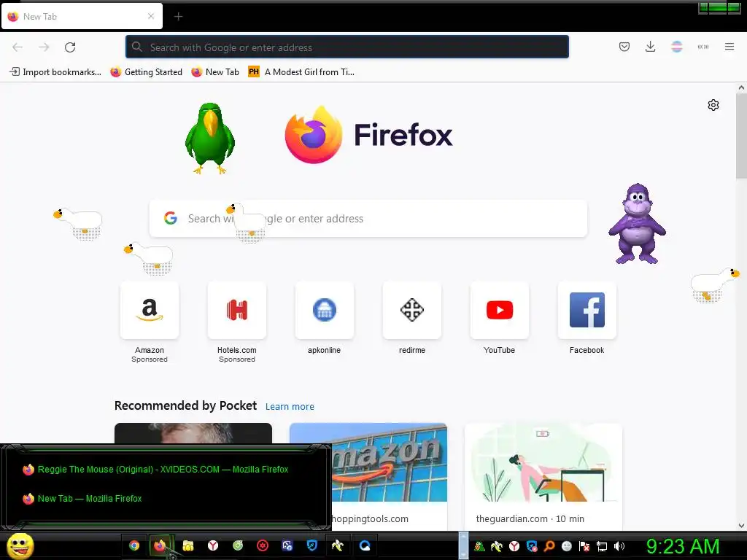Open the Firefox hamburger application menu
Viewport: 747px width, 560px height.
coord(729,47)
